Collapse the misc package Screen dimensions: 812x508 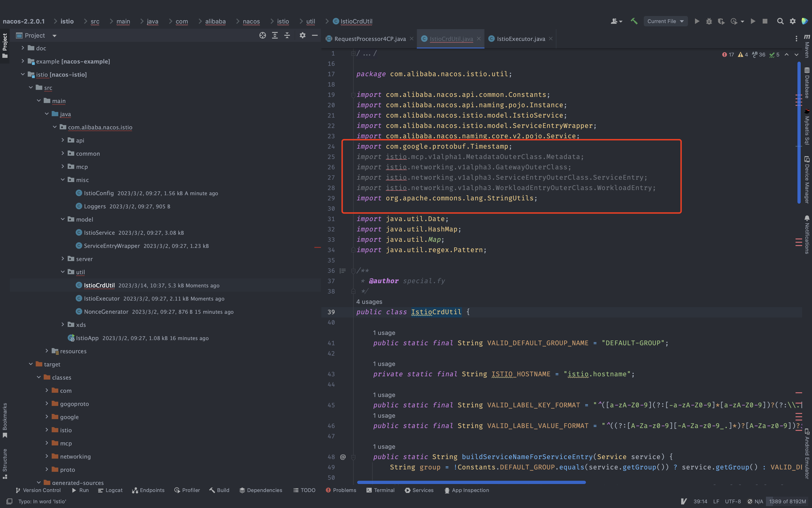coord(62,180)
